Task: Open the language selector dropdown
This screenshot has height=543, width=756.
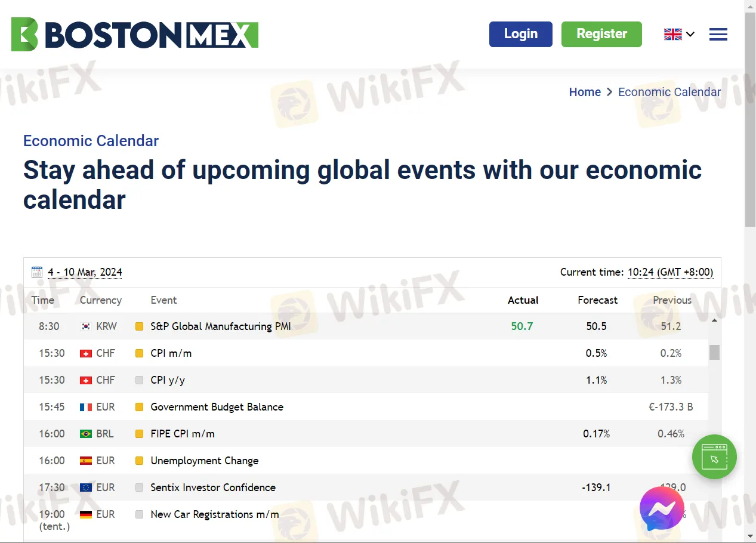Action: [679, 35]
